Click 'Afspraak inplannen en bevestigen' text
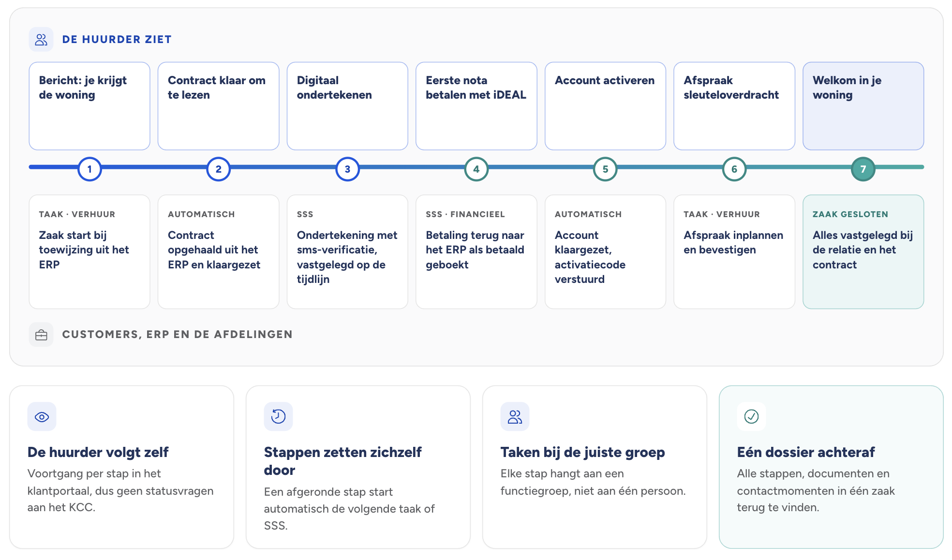The height and width of the screenshot is (560, 952). tap(733, 242)
